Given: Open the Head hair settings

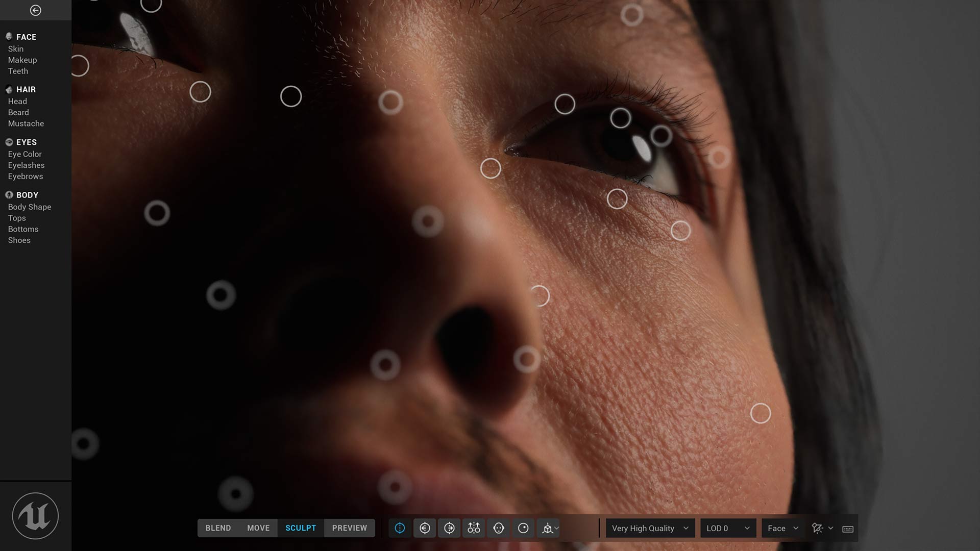Looking at the screenshot, I should point(17,102).
